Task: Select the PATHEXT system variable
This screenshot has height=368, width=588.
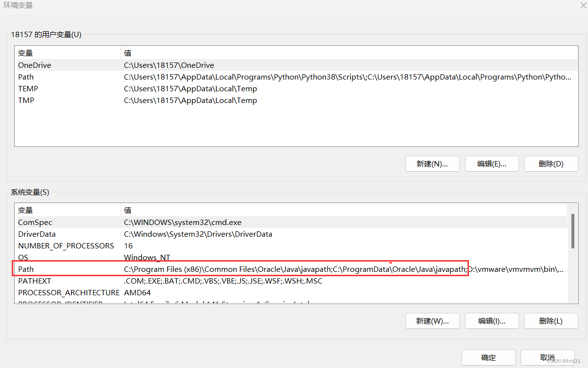Action: click(291, 281)
